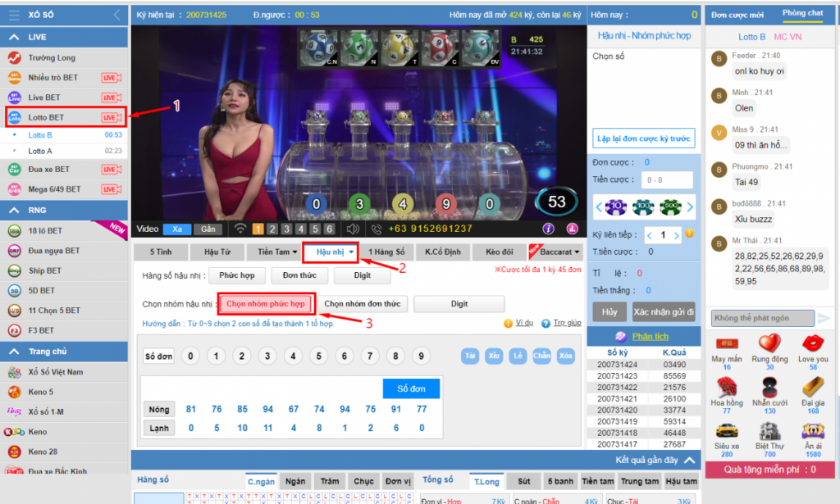Expand the 'Tiền Tam' dropdown
Viewport: 840px width, 504px height.
tap(276, 252)
